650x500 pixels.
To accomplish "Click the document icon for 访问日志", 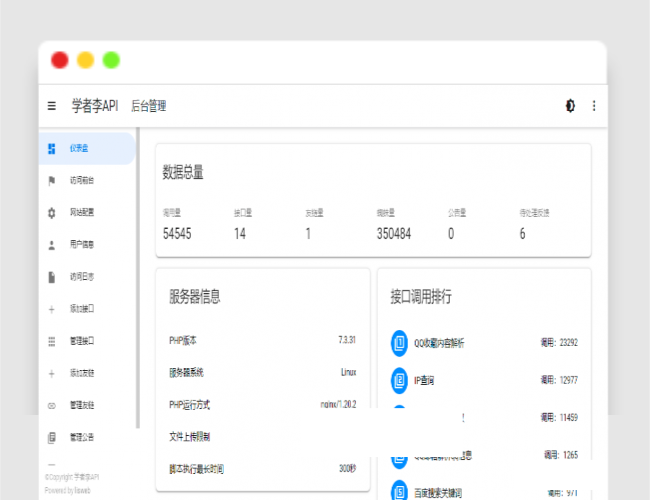I will point(51,277).
